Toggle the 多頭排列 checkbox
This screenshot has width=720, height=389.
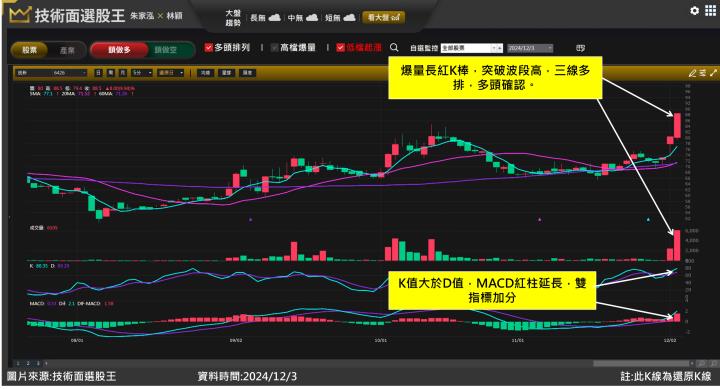tap(208, 47)
